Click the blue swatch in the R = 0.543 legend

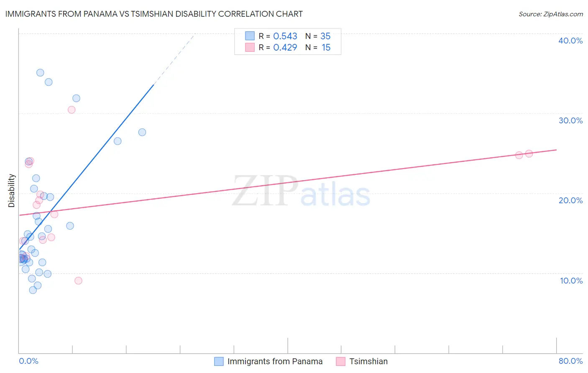pyautogui.click(x=250, y=36)
